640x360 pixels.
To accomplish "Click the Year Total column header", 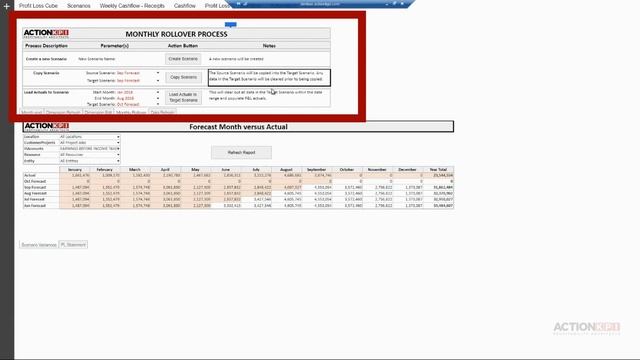I will pyautogui.click(x=438, y=169).
